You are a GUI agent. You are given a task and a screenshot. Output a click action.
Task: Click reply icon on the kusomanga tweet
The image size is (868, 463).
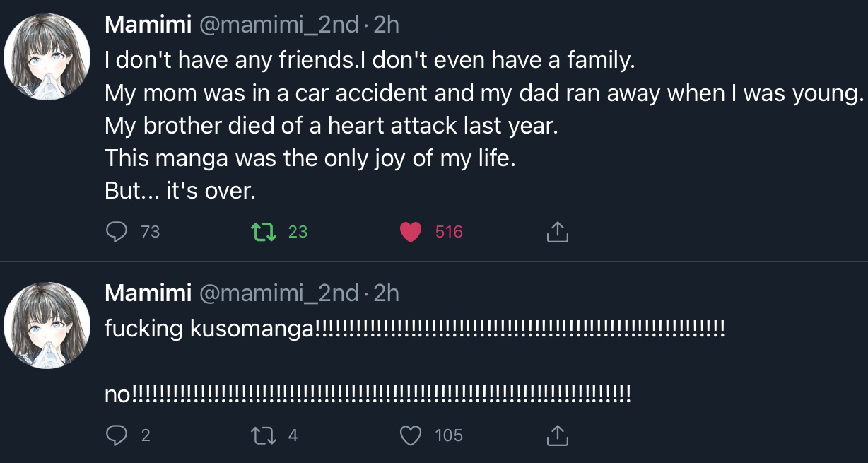click(116, 435)
